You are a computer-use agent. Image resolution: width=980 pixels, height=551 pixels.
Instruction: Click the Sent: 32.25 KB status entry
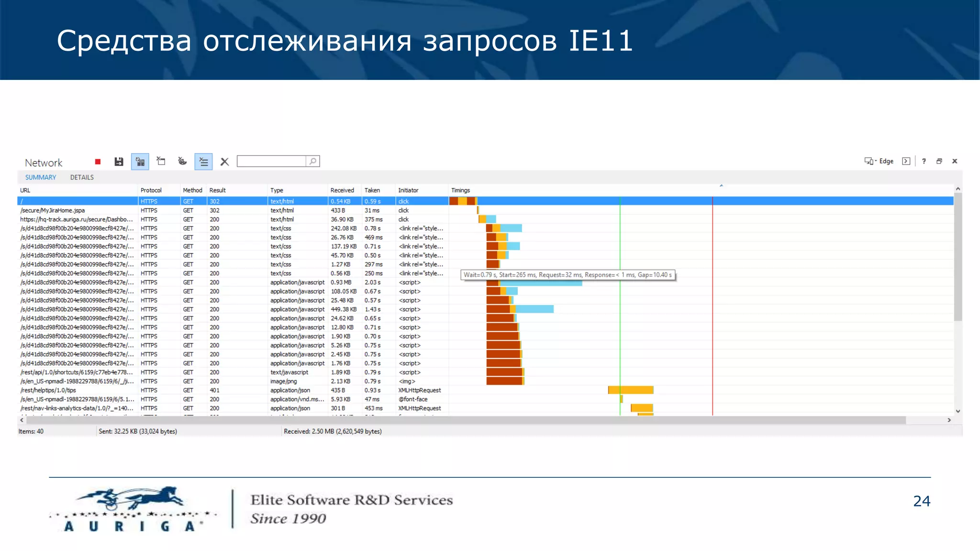(138, 431)
